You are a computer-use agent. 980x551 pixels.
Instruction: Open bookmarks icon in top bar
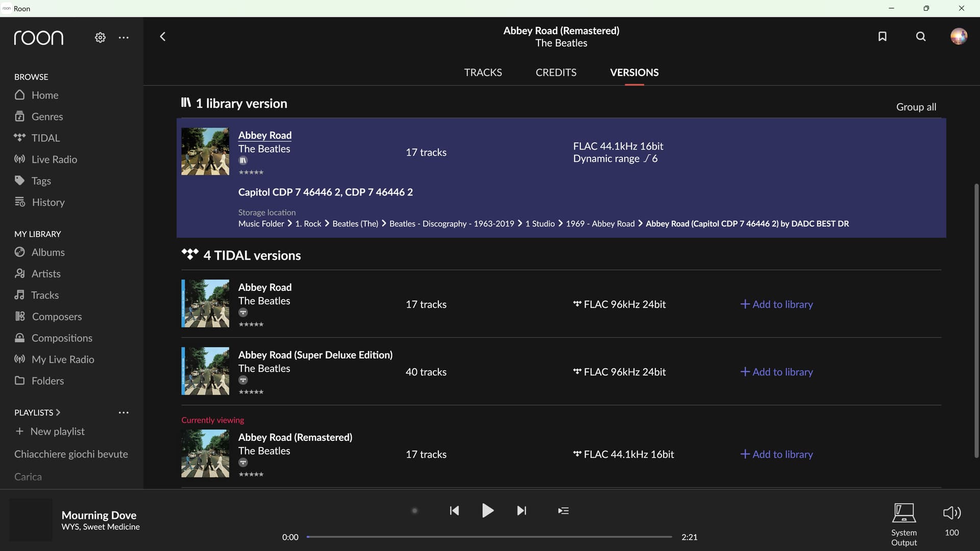coord(882,36)
